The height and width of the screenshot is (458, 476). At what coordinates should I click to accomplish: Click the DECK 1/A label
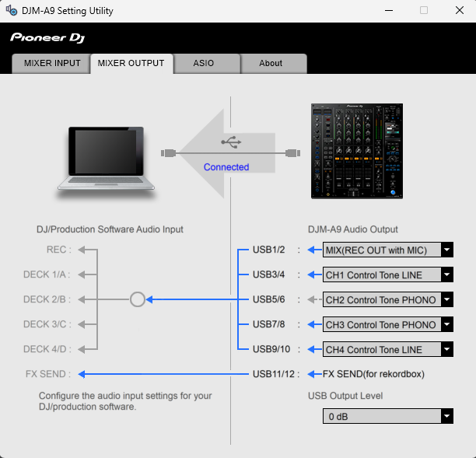(47, 274)
